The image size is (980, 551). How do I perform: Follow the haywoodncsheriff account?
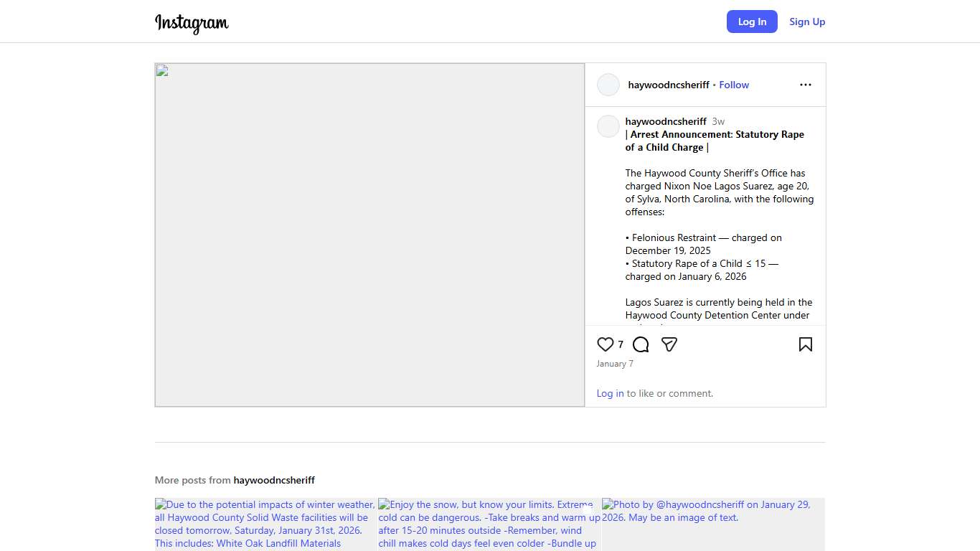(734, 85)
